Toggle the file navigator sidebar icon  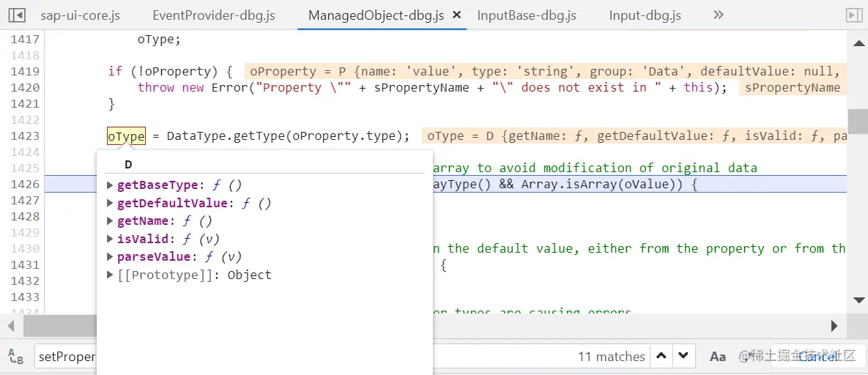(x=17, y=15)
